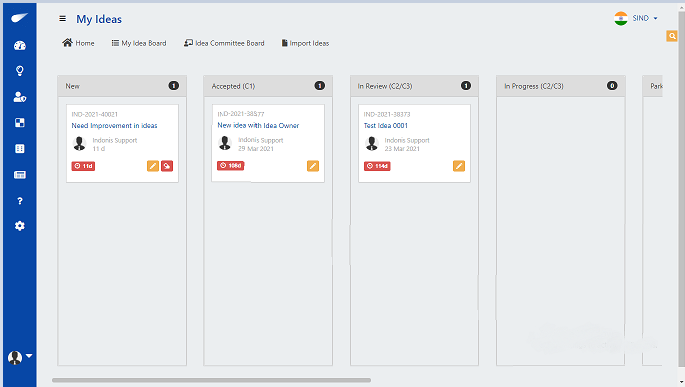Click the lightbulb ideas icon in sidebar

20,71
